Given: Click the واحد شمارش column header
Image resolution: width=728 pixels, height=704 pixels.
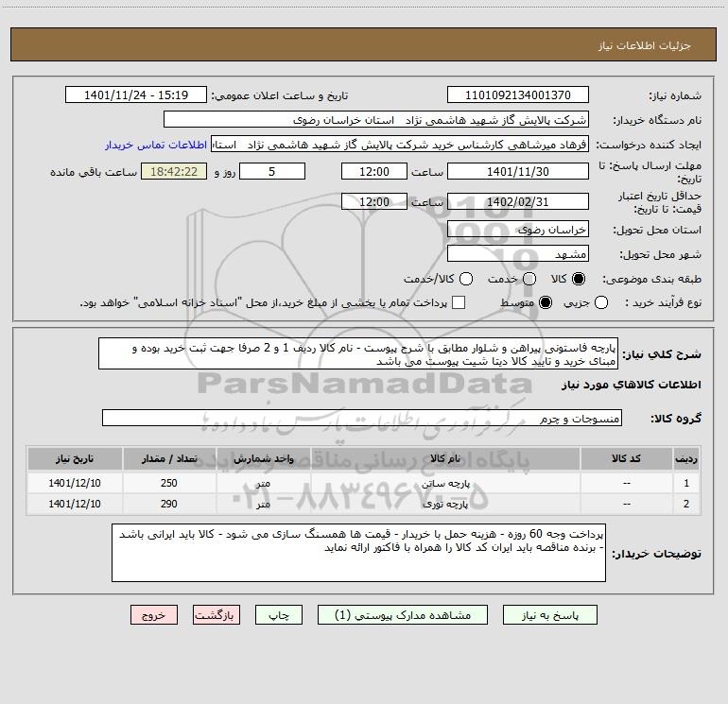Looking at the screenshot, I should pyautogui.click(x=263, y=458).
